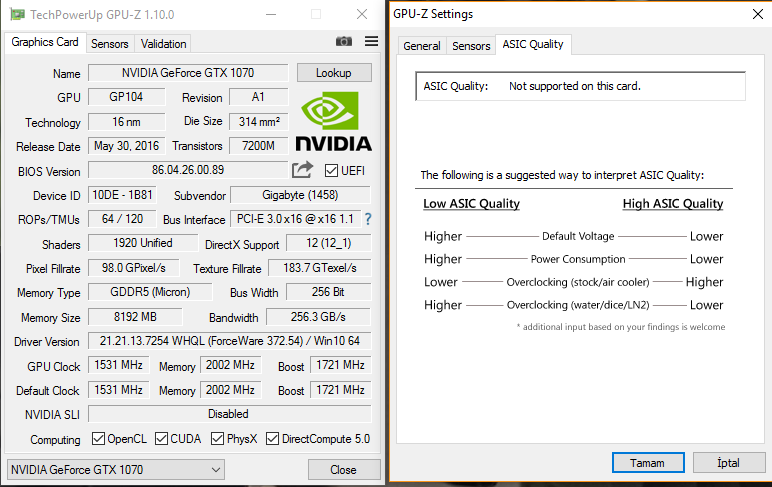Image resolution: width=772 pixels, height=487 pixels.
Task: Click the Lookup button
Action: [334, 73]
